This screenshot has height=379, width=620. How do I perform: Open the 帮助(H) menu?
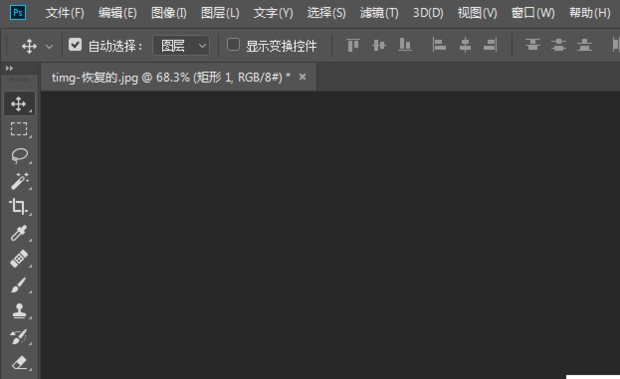click(x=590, y=13)
